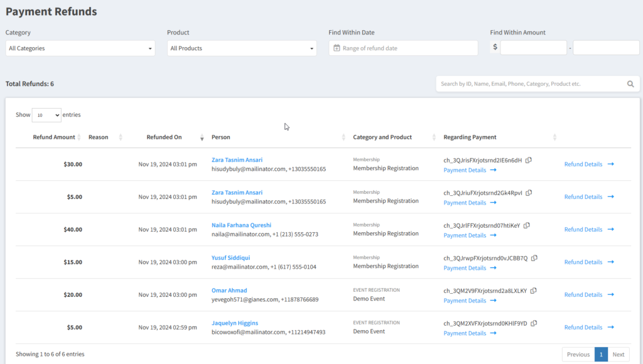Click the refund date range field
This screenshot has height=364, width=643.
tap(403, 48)
